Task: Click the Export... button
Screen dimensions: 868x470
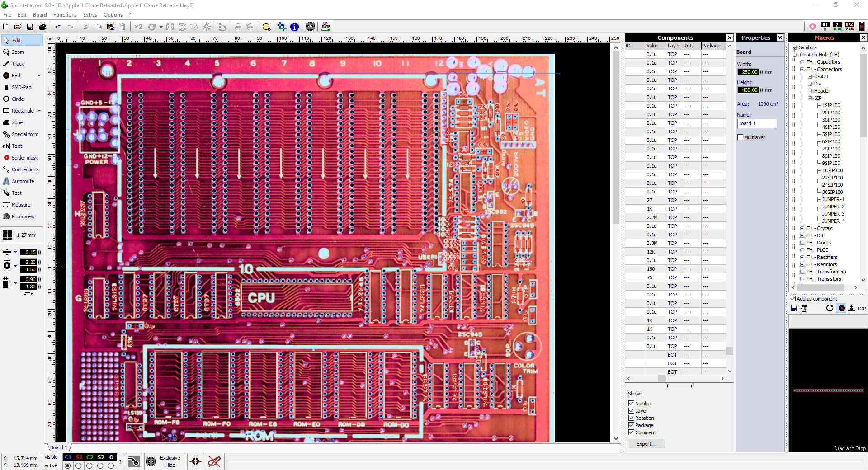Action: coord(646,444)
